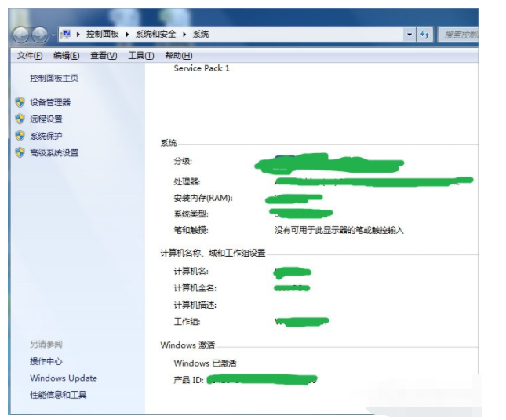Open Windows Update link
The width and height of the screenshot is (506, 420).
click(x=64, y=378)
